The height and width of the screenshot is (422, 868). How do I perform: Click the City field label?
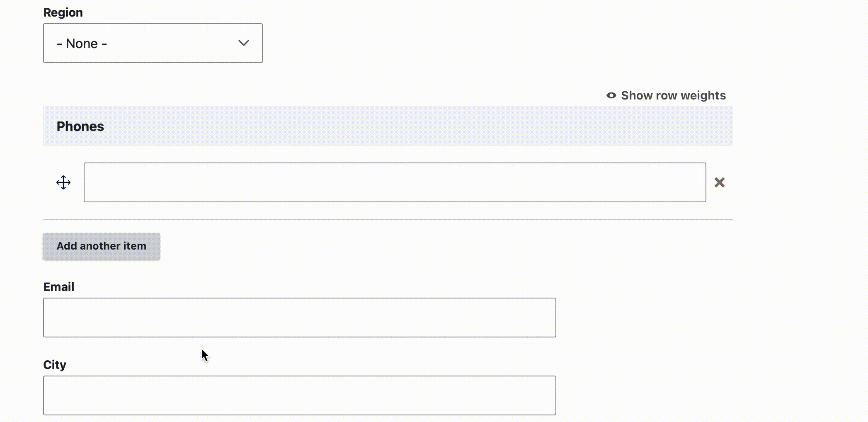(55, 365)
